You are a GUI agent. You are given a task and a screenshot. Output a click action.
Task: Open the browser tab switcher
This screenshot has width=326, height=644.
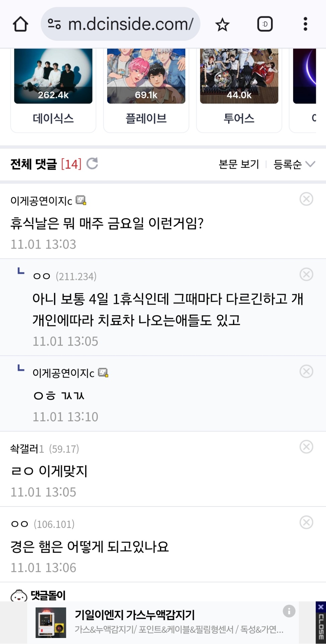265,24
